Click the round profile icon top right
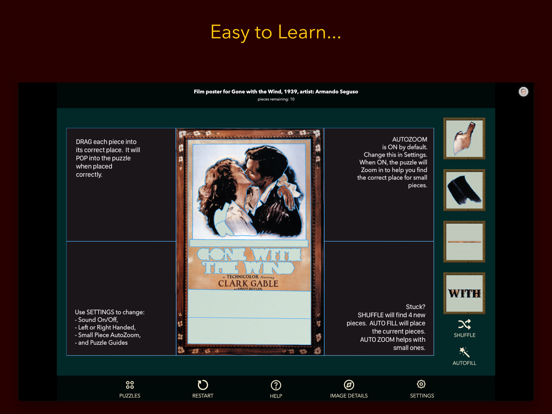 [523, 92]
